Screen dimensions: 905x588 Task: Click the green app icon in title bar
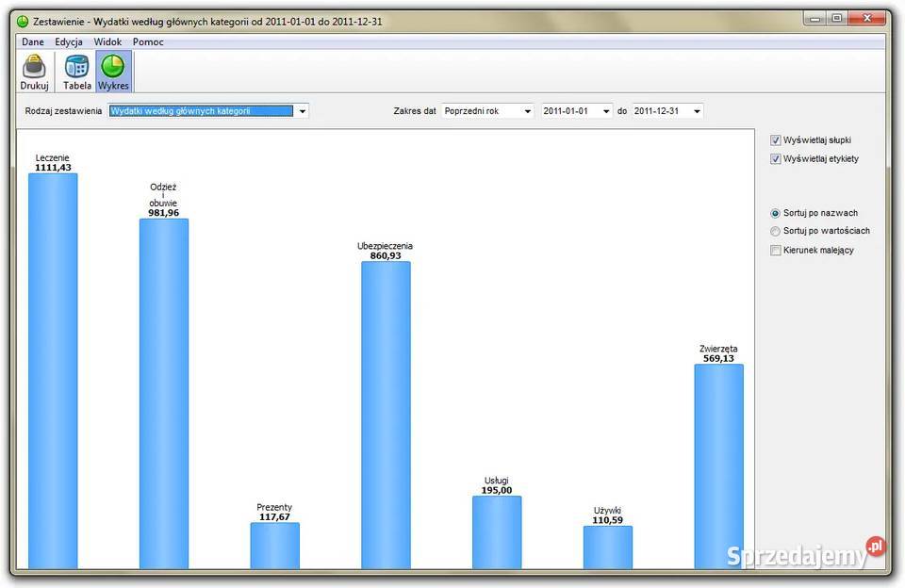point(23,21)
